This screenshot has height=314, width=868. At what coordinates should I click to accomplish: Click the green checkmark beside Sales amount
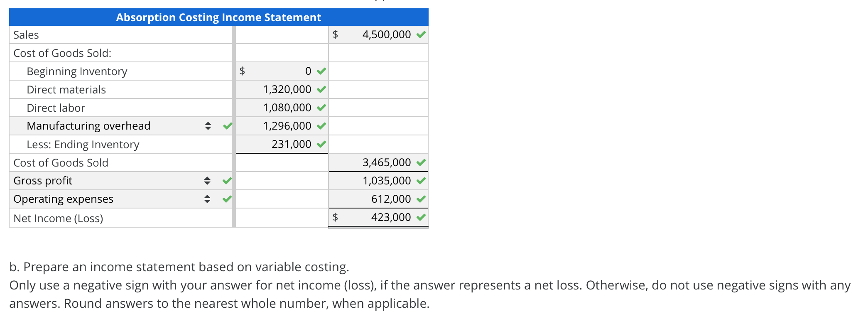point(421,35)
